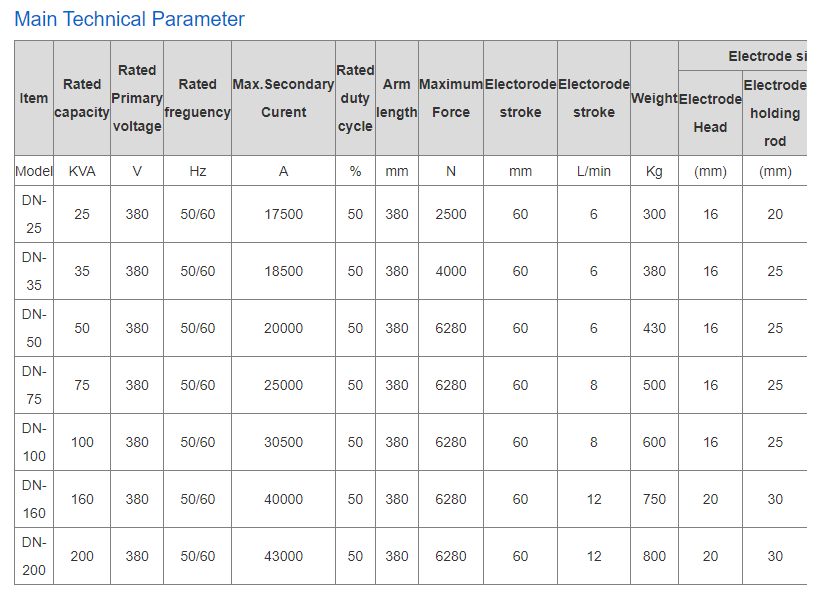Image resolution: width=819 pixels, height=596 pixels.
Task: Click the DN-75 model cell
Action: (34, 385)
